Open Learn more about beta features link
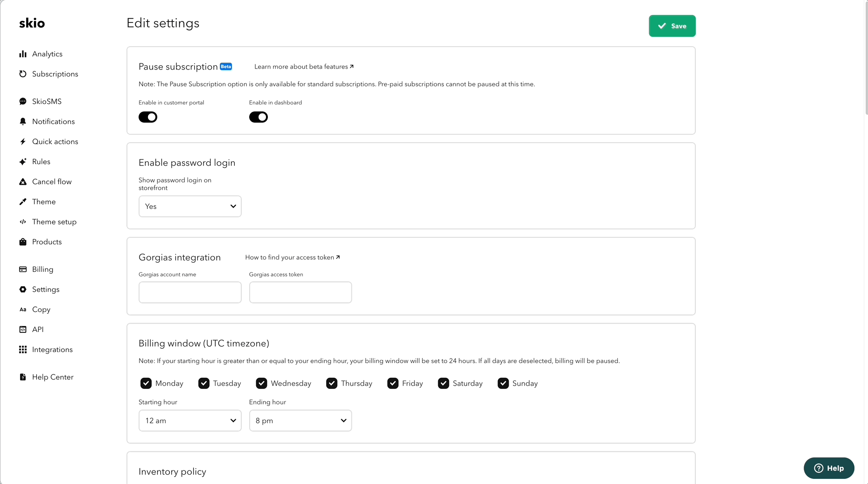The image size is (868, 484). point(304,67)
